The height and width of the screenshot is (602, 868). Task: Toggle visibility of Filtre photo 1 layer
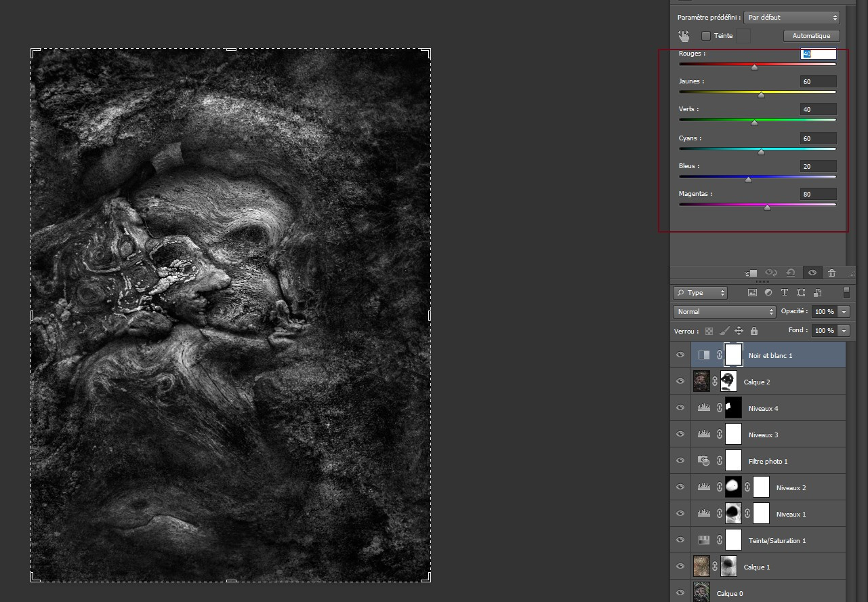pos(680,461)
